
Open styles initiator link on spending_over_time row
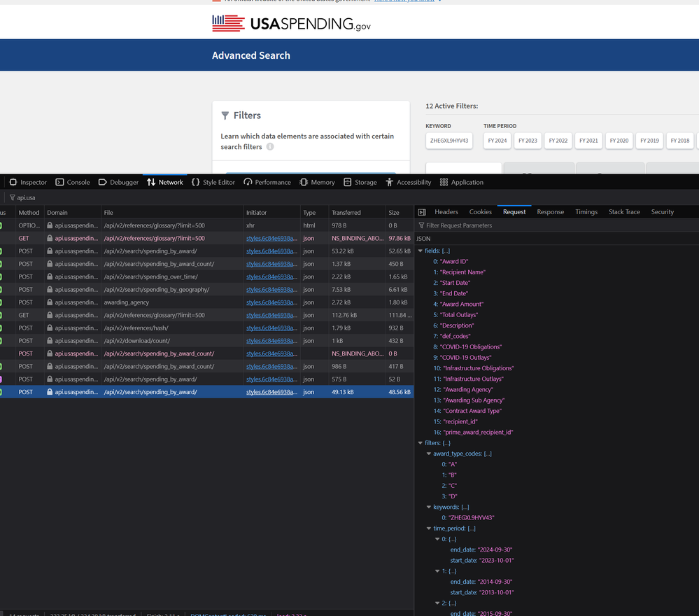(271, 277)
